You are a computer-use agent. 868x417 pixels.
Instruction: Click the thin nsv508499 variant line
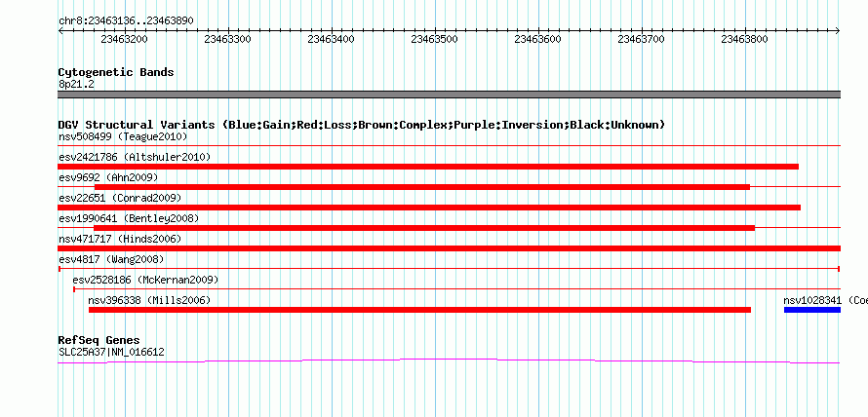point(449,145)
